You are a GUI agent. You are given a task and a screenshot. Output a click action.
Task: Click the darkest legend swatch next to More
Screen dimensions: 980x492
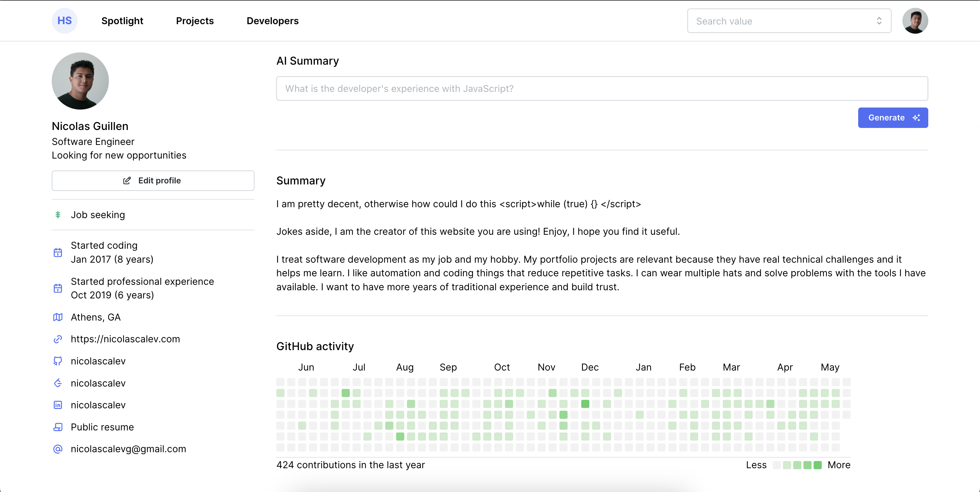coord(818,465)
